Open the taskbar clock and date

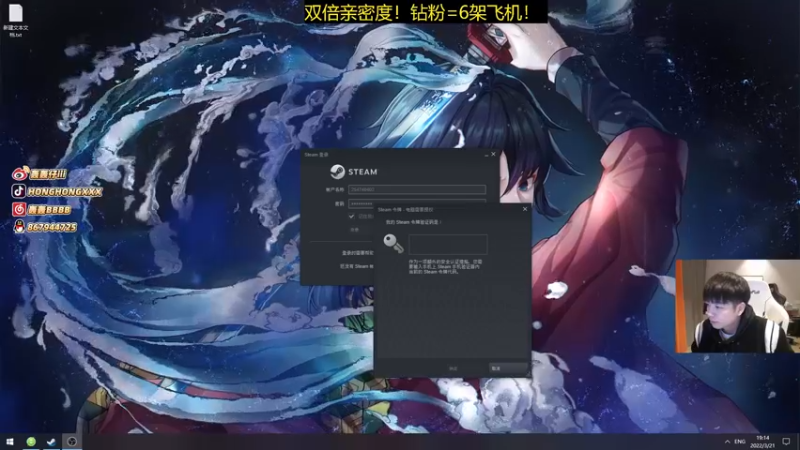[763, 442]
